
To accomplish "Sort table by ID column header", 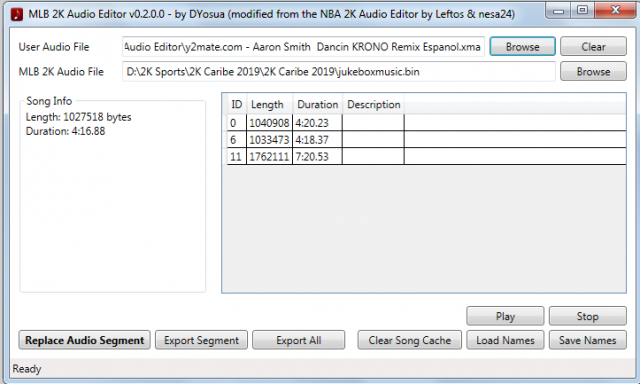I will 237,104.
